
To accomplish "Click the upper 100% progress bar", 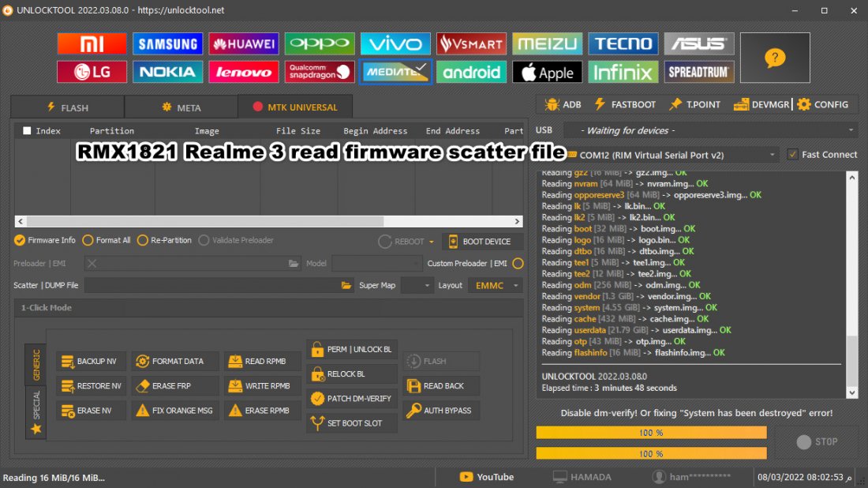I will pyautogui.click(x=651, y=433).
